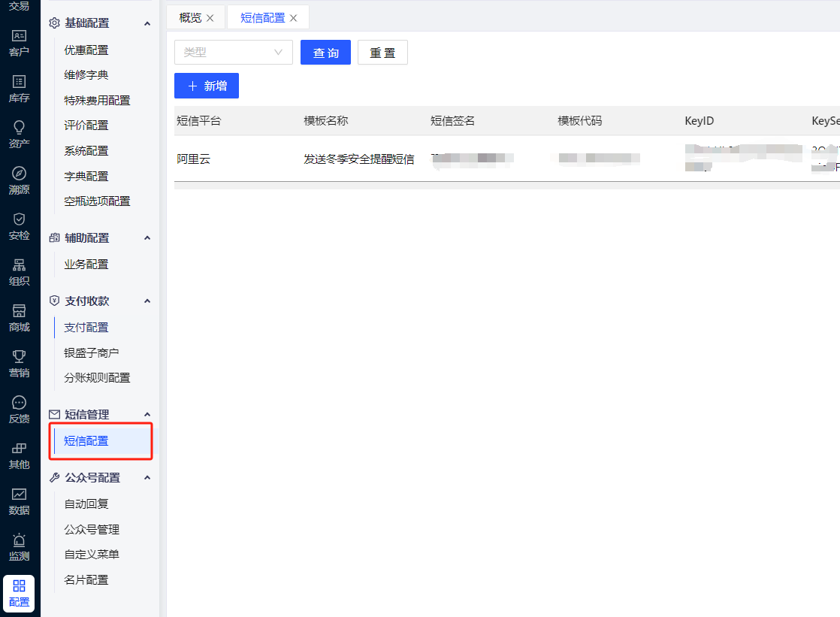
Task: Click the 模板代码 column header
Action: pyautogui.click(x=579, y=120)
